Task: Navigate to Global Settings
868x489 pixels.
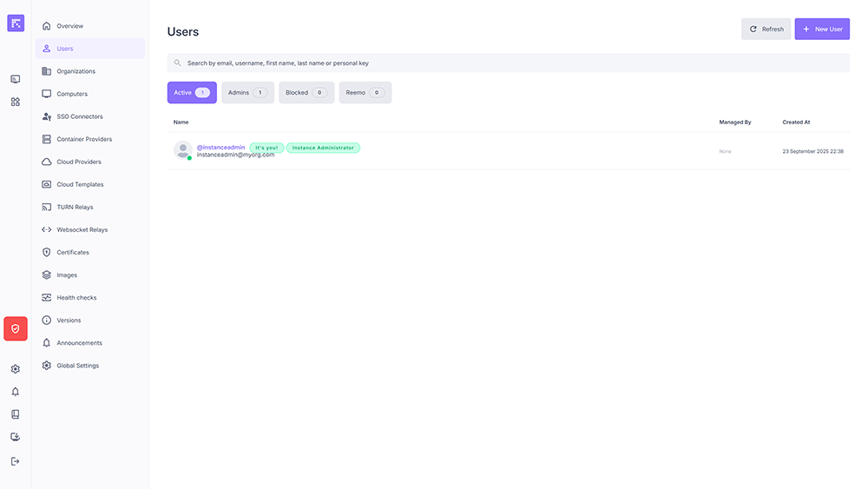Action: 77,366
